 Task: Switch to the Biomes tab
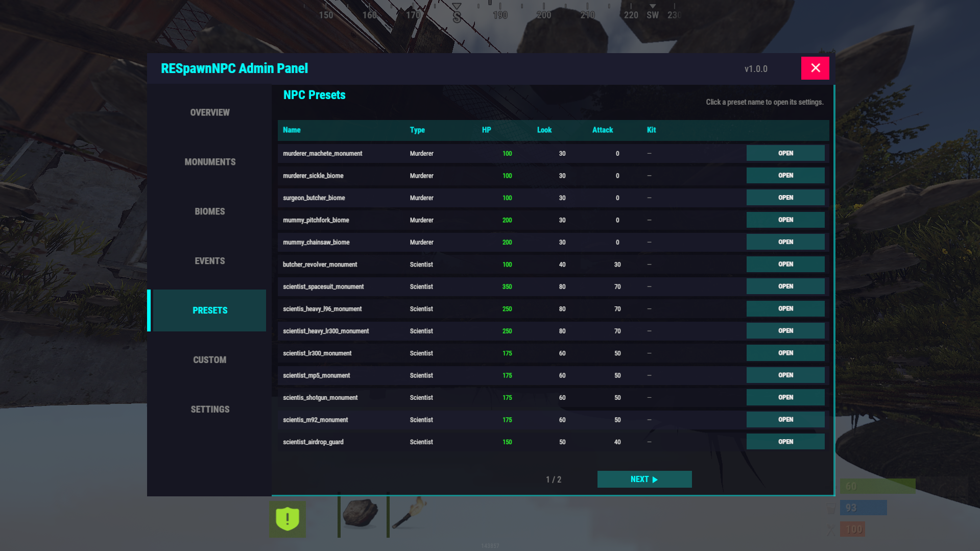coord(209,211)
